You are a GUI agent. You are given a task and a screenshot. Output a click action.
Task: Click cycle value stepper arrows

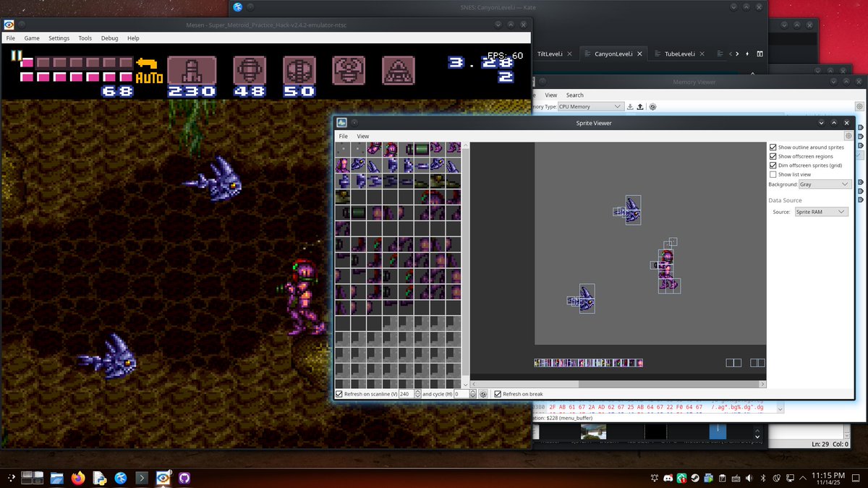click(x=473, y=394)
